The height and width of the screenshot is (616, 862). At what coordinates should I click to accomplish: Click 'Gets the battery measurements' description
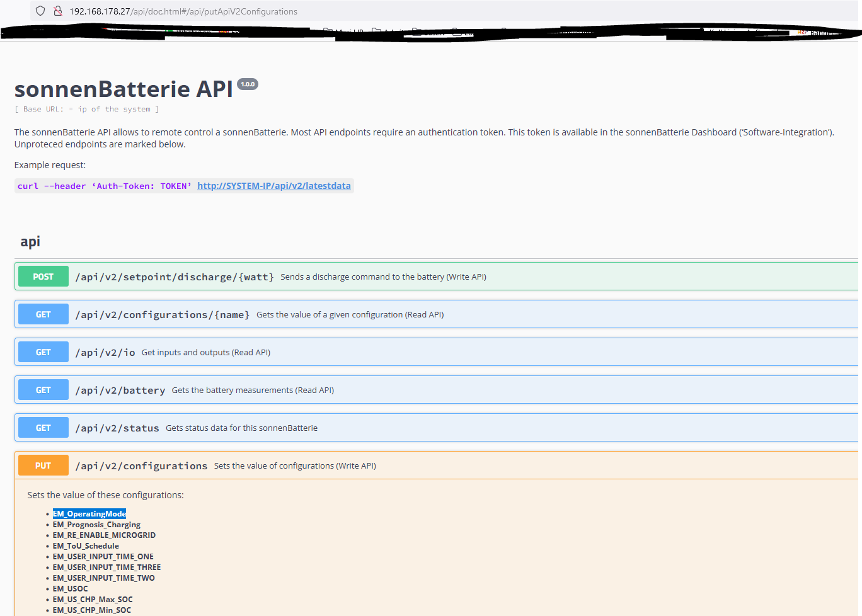pyautogui.click(x=253, y=390)
